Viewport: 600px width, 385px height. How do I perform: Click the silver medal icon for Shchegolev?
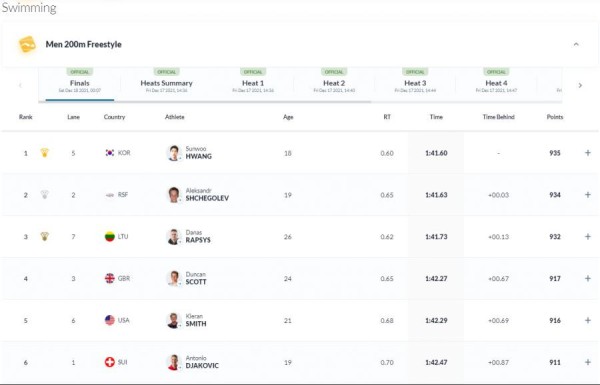coord(45,194)
